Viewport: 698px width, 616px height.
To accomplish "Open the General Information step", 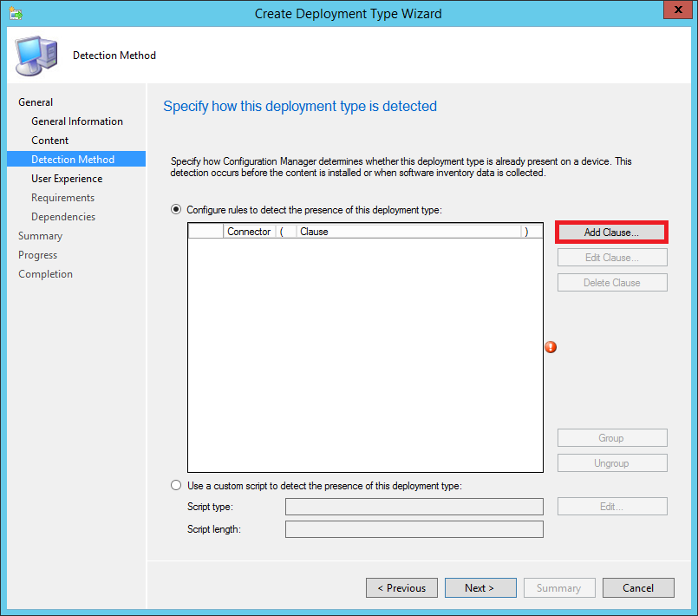I will [x=77, y=121].
